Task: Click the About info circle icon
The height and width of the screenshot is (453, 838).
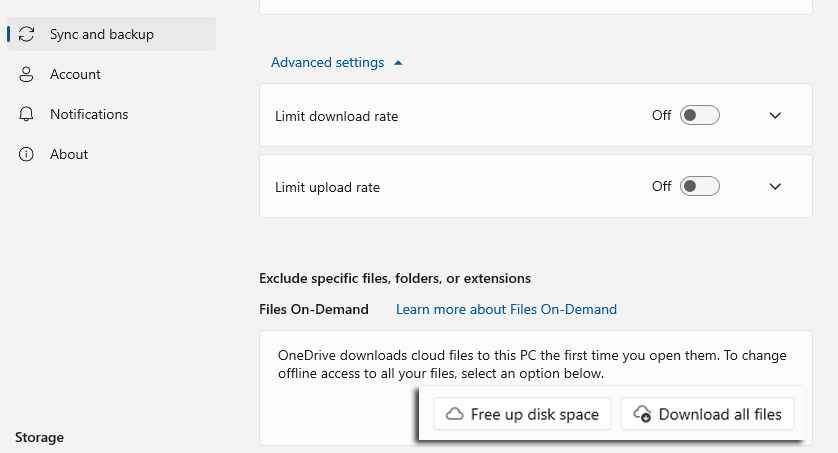Action: (27, 154)
